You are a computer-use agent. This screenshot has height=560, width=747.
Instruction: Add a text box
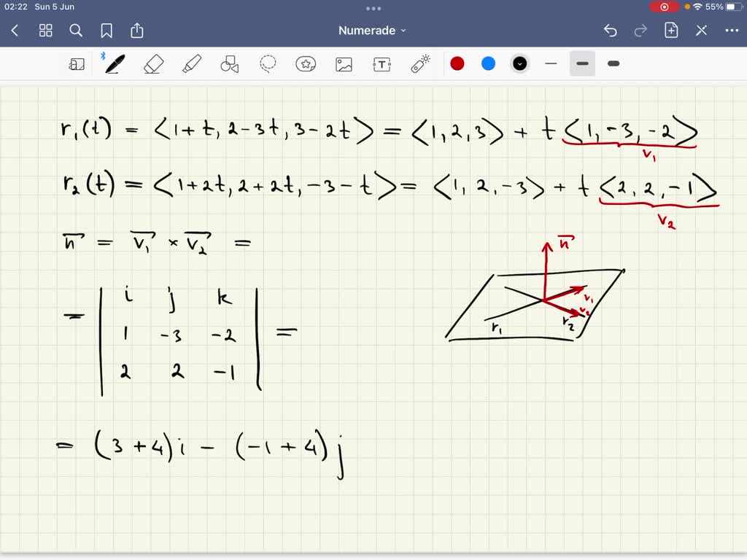click(382, 63)
